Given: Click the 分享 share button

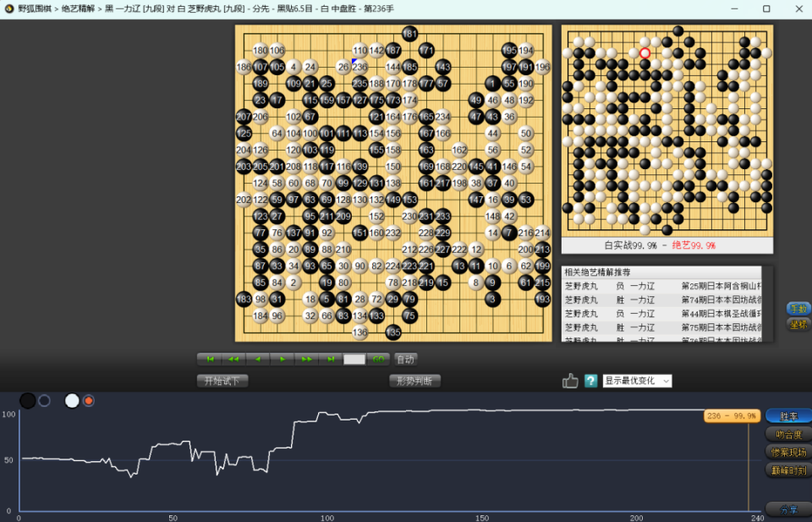Looking at the screenshot, I should tap(788, 509).
